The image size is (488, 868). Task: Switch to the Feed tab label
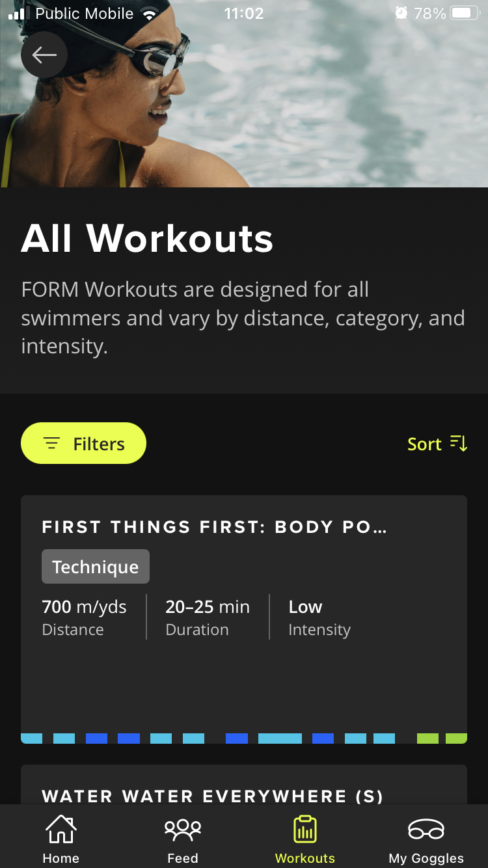pos(183,858)
